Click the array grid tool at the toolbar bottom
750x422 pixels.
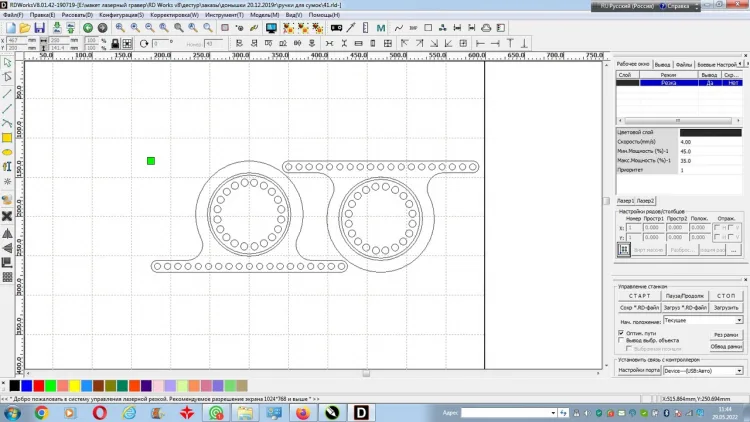(x=7, y=277)
